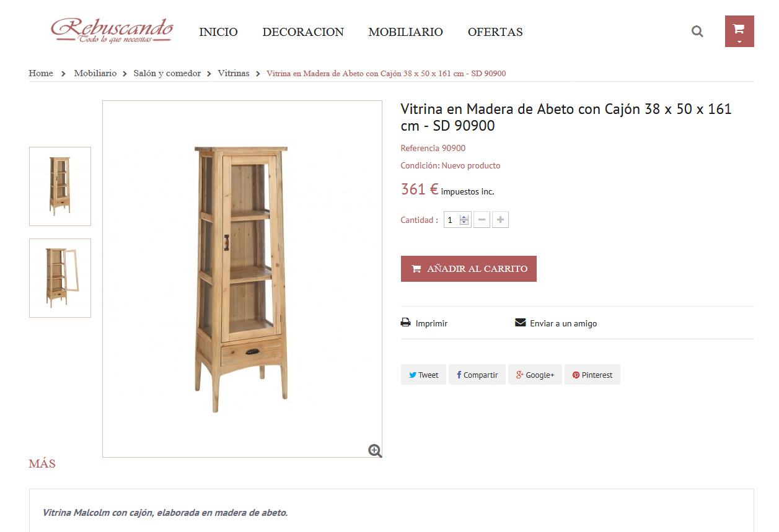
Task: Click the quantity spinner up arrow
Action: [x=464, y=217]
